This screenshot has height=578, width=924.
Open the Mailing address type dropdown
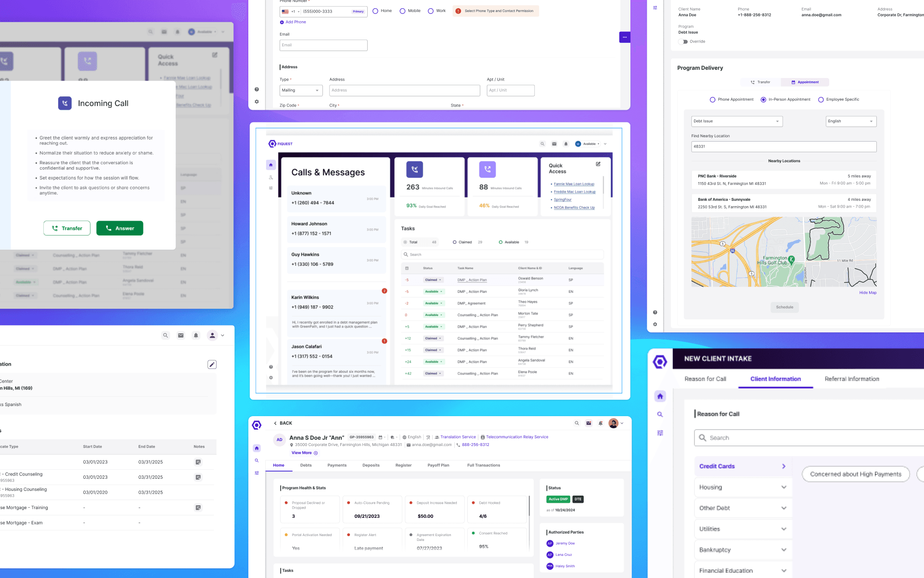click(301, 91)
